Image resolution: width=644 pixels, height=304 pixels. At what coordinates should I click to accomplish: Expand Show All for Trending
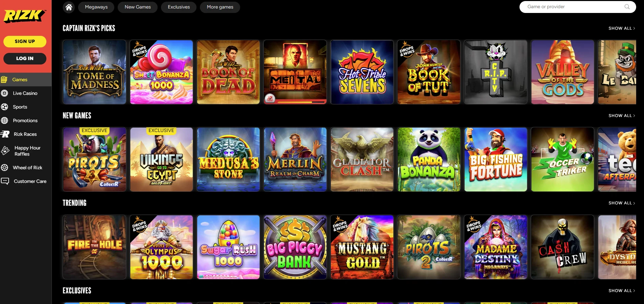(621, 203)
